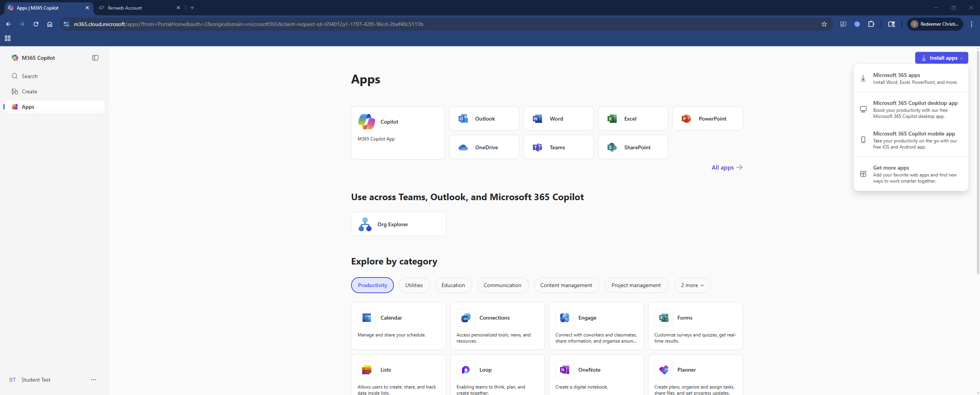Open Search in the left sidebar

pyautogui.click(x=54, y=76)
